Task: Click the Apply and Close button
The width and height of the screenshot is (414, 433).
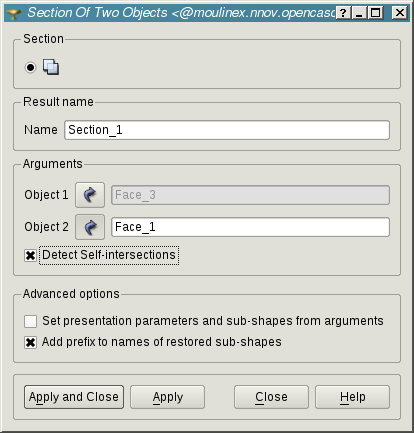Action: tap(74, 397)
